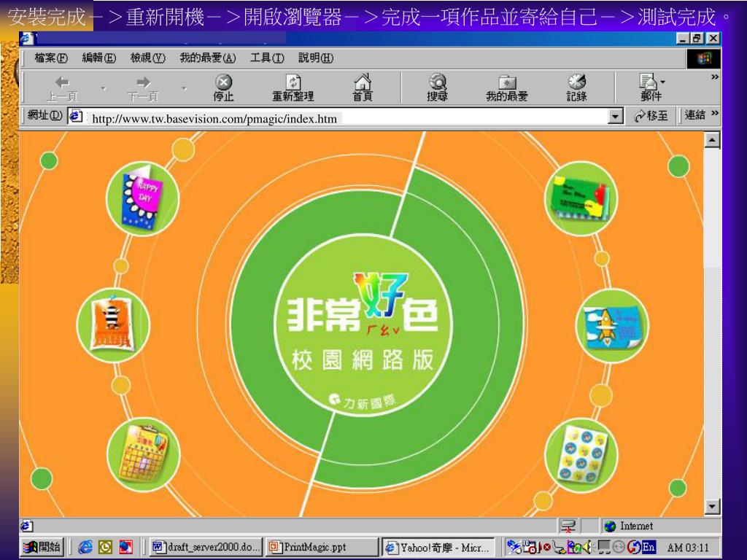Open the yellow calendar thumbnail

144,454
